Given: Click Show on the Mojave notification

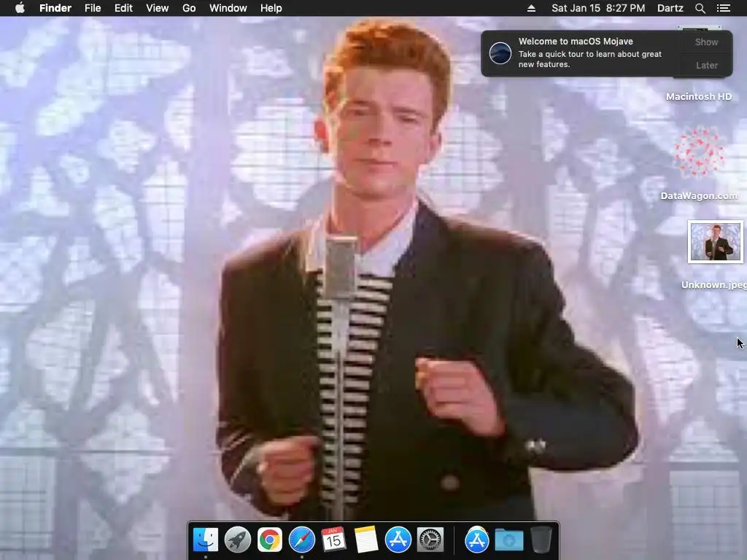Looking at the screenshot, I should tap(706, 42).
